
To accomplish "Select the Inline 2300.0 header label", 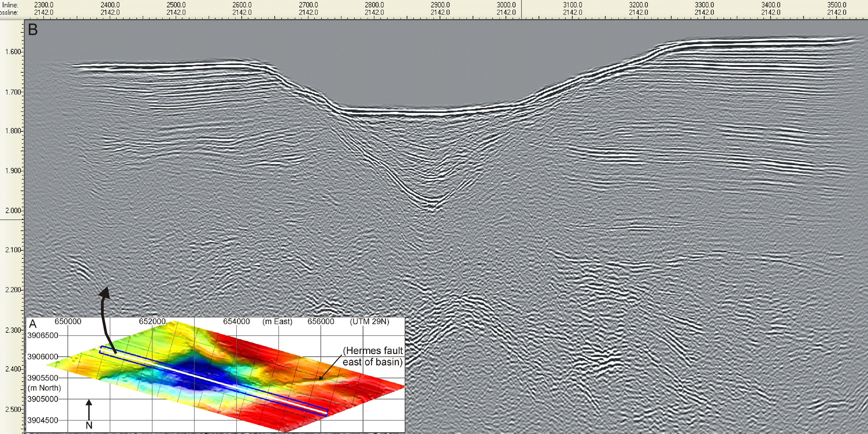I will 44,5.
